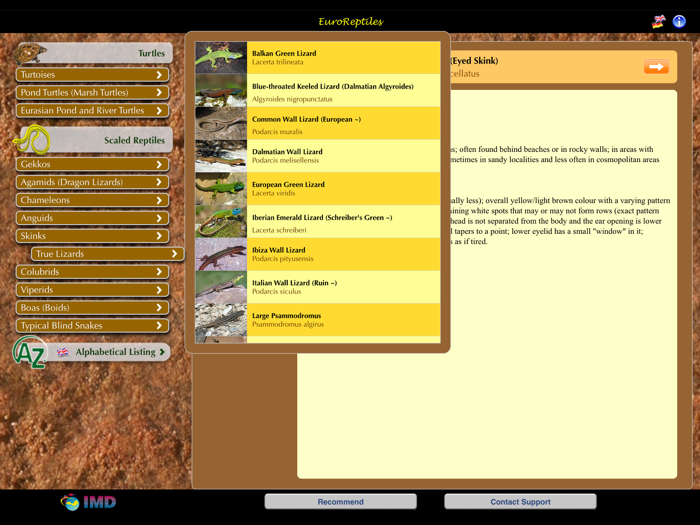This screenshot has width=700, height=525.
Task: Select Ibiza Wall Lizard entry name
Action: [279, 250]
